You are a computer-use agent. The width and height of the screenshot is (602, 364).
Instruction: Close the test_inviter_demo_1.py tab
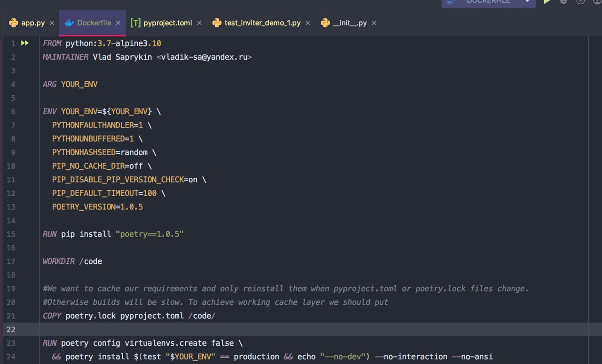308,23
